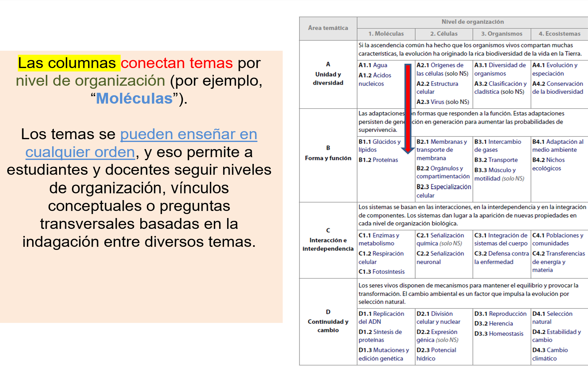Click the "3. Organismos" column header
This screenshot has width=588, height=373.
(501, 34)
